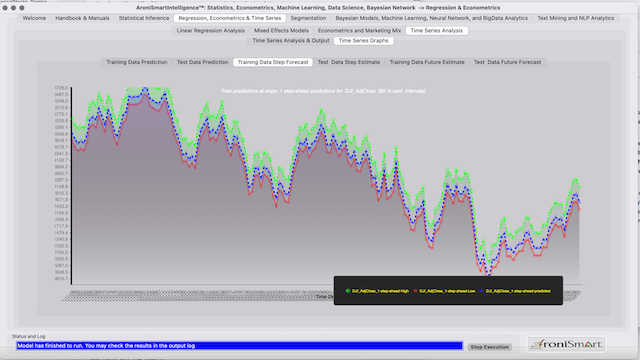Click legend label DJI_AdjClose_1-step-ahead-Low
This screenshot has width=640, height=360.
(447, 291)
